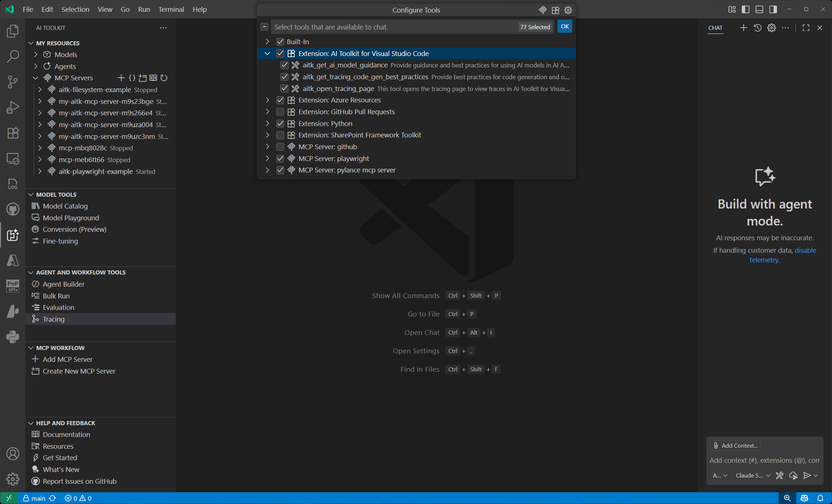Open the Extensions view in activity bar
832x504 pixels.
pos(13,133)
